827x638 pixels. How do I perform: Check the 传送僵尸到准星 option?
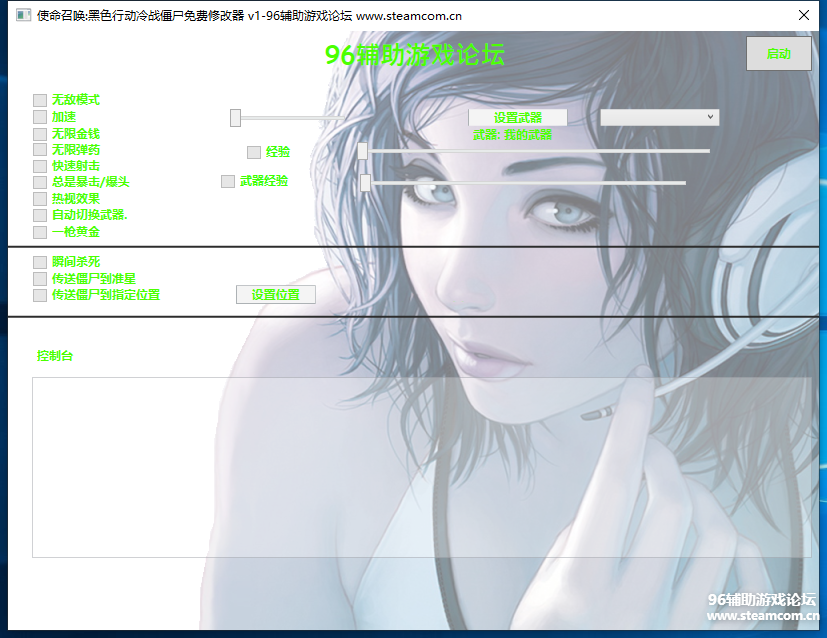point(40,278)
